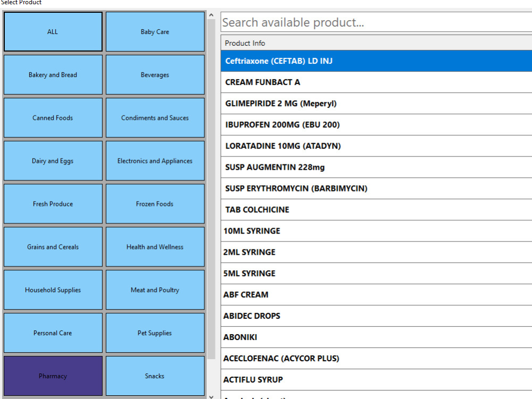
Task: Select the Canned Foods category
Action: (53, 118)
